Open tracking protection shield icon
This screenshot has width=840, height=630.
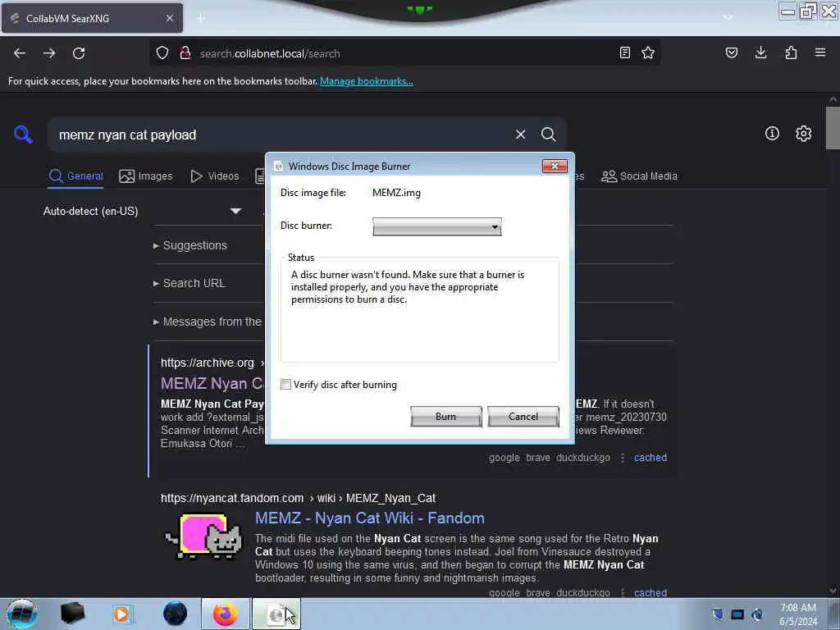click(x=162, y=53)
